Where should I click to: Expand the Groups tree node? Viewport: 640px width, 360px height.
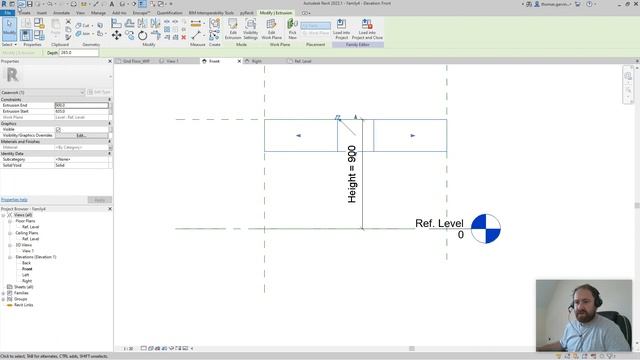pos(3,299)
